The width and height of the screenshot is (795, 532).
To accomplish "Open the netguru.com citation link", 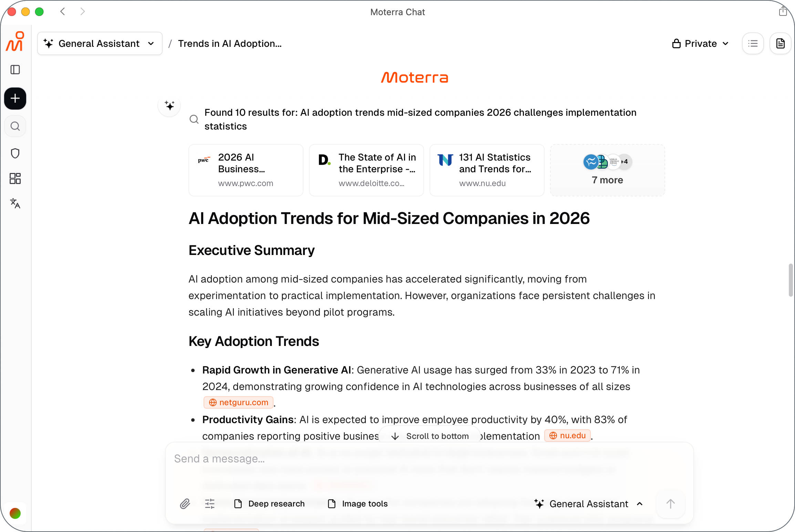I will 239,402.
